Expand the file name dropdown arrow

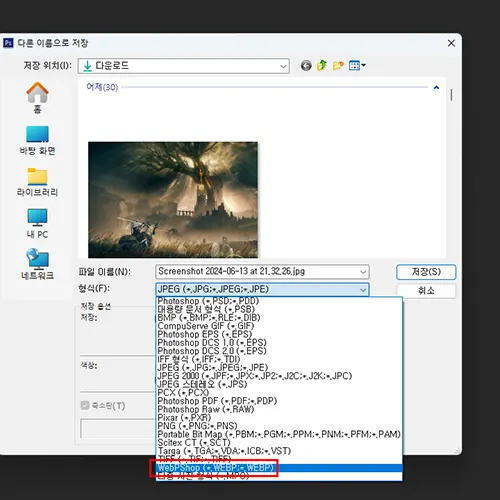pyautogui.click(x=363, y=272)
